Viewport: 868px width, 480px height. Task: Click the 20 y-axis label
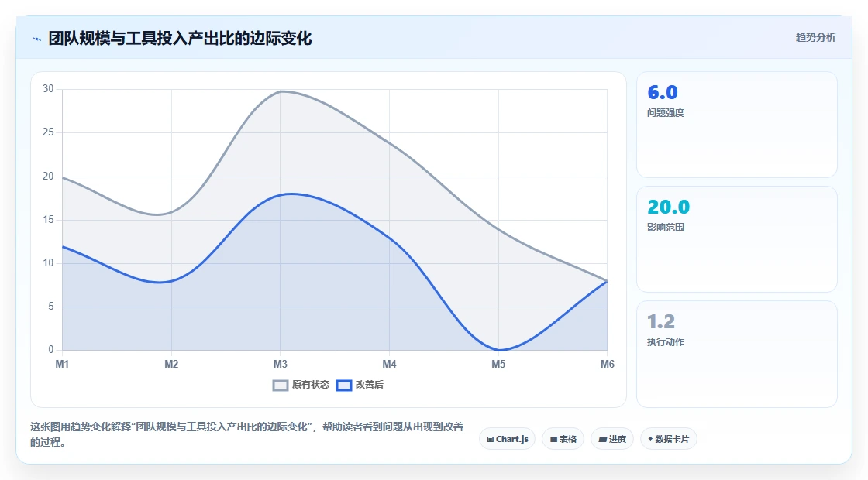click(48, 176)
